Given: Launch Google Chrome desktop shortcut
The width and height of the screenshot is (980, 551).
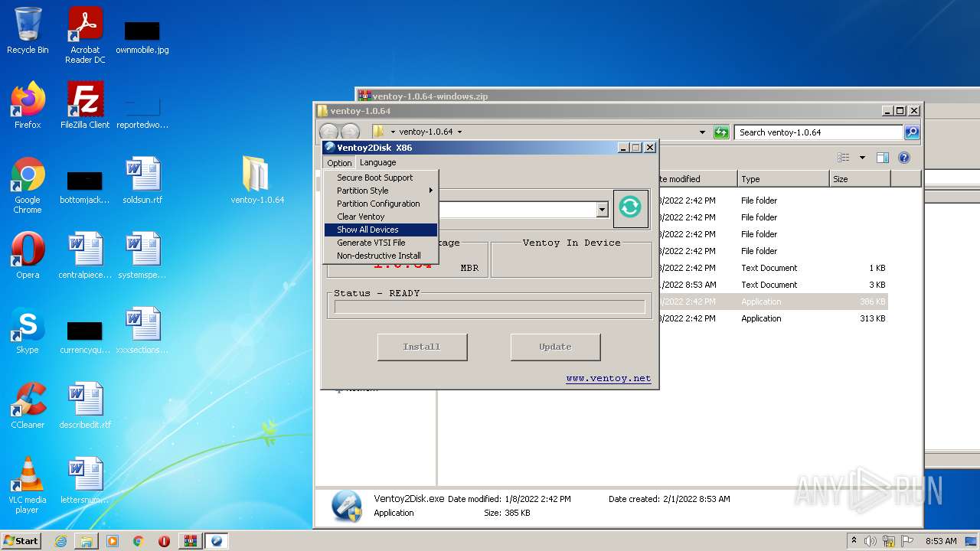Looking at the screenshot, I should pos(28,185).
